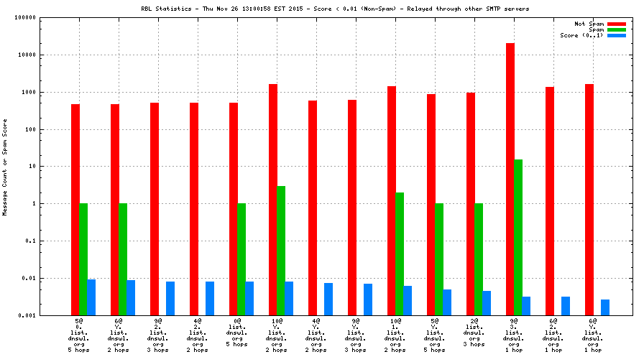Screen dimensions: 644x362
Task: Click the green Spam legend swatch
Action: click(617, 29)
